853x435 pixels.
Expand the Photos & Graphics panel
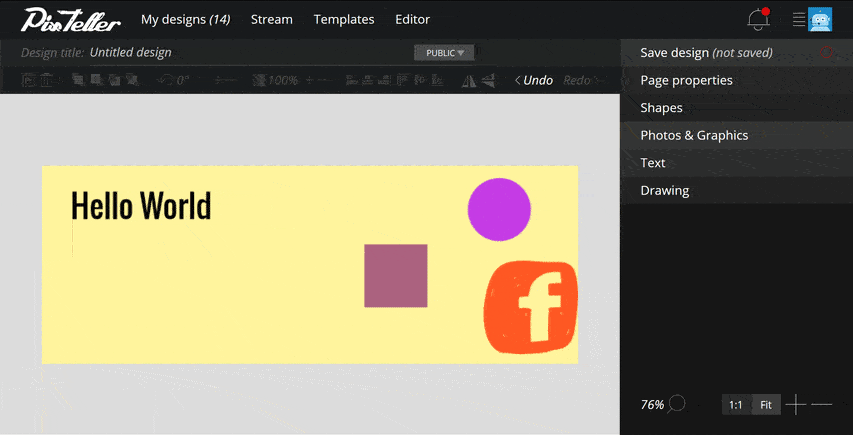coord(737,135)
